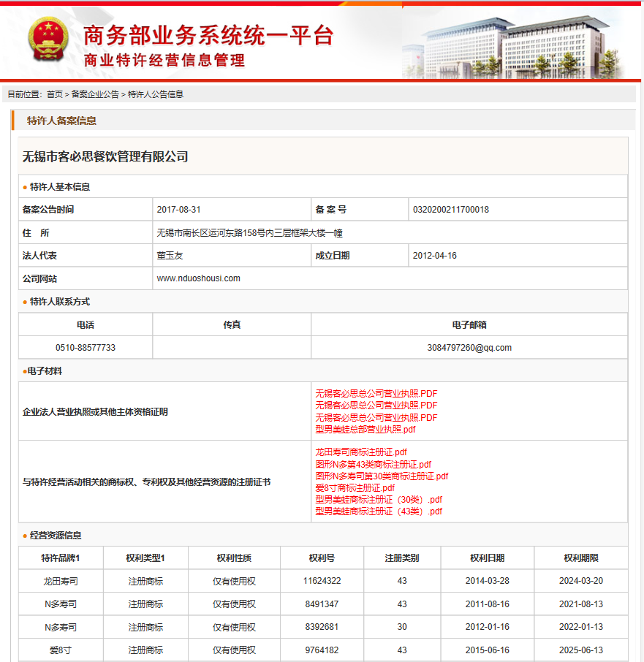Select phone number 0510-88577733

pos(86,348)
